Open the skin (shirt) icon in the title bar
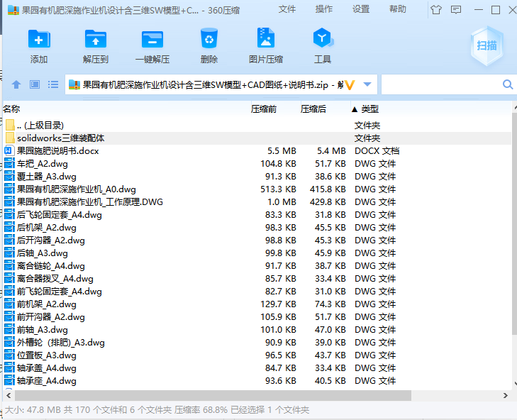 coord(436,10)
